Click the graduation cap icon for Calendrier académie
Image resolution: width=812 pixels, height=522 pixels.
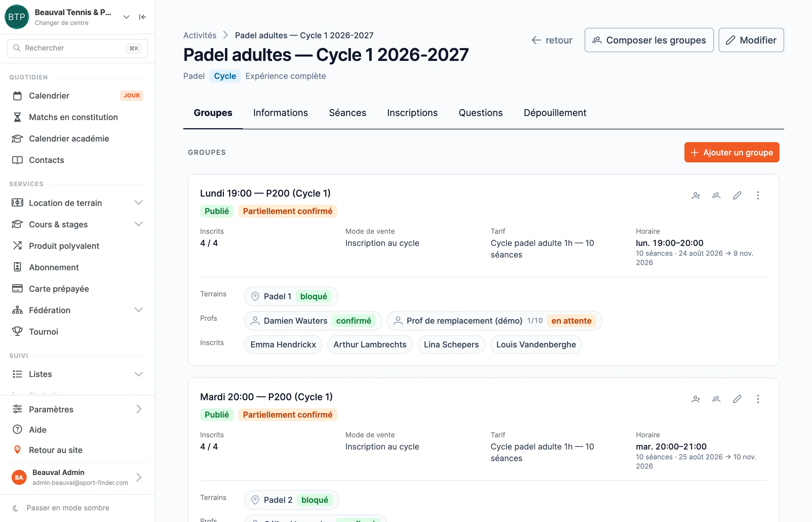coord(17,138)
